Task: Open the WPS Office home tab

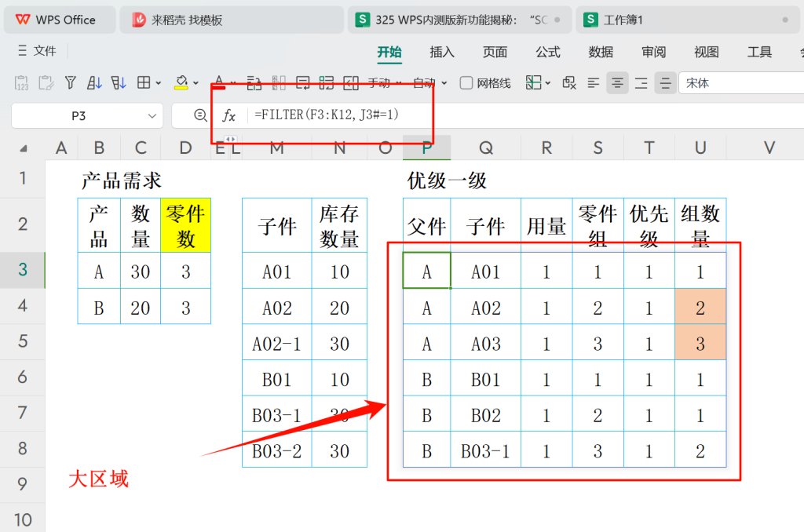Action: (x=59, y=20)
